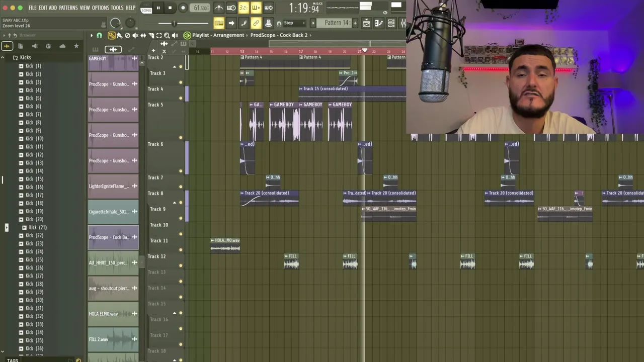Open the Piano roll view icon
644x362 pixels.
click(x=379, y=23)
